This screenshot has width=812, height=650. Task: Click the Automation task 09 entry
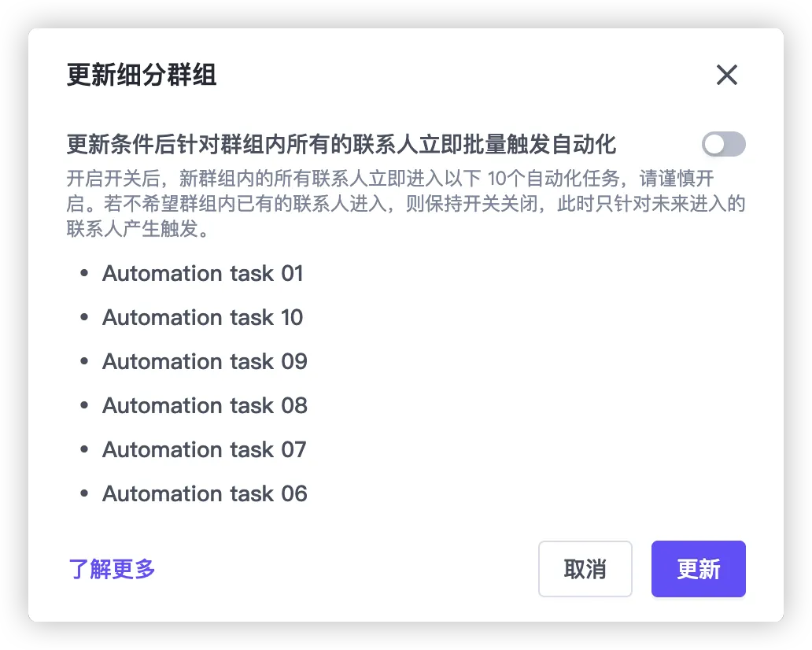(x=205, y=362)
